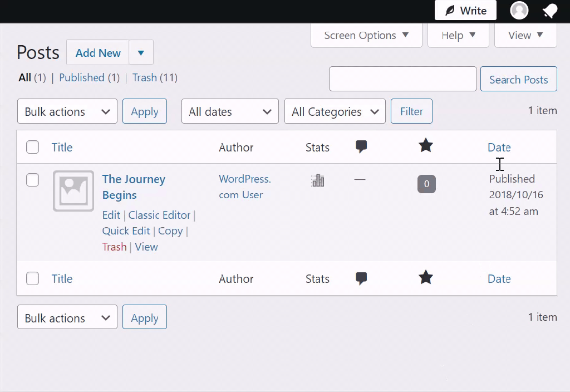The image size is (570, 392).
Task: Expand the arrow next to Add New
Action: [141, 52]
